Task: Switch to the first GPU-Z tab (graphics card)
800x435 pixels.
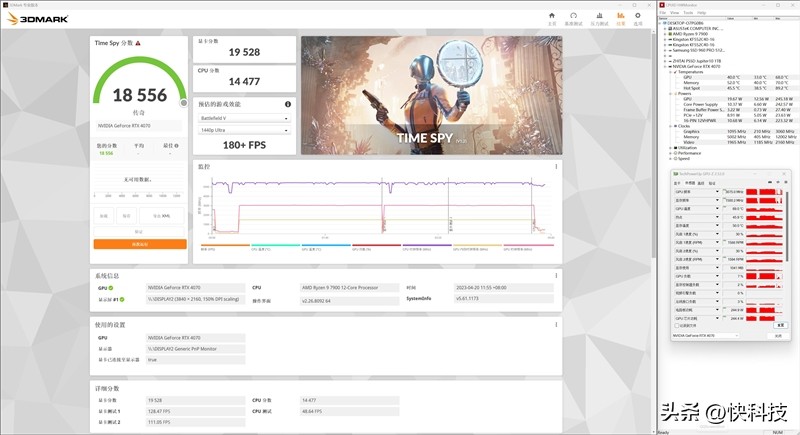Action: click(x=677, y=183)
